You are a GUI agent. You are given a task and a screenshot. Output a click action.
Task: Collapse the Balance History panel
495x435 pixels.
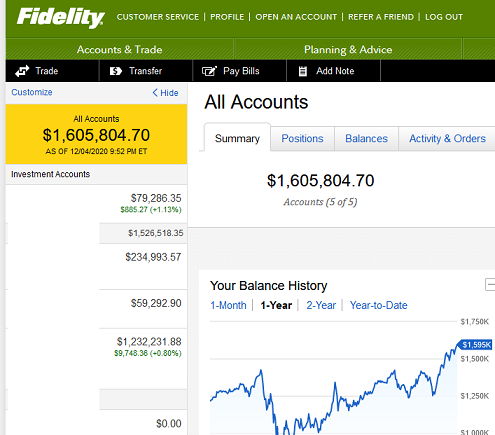[x=490, y=285]
